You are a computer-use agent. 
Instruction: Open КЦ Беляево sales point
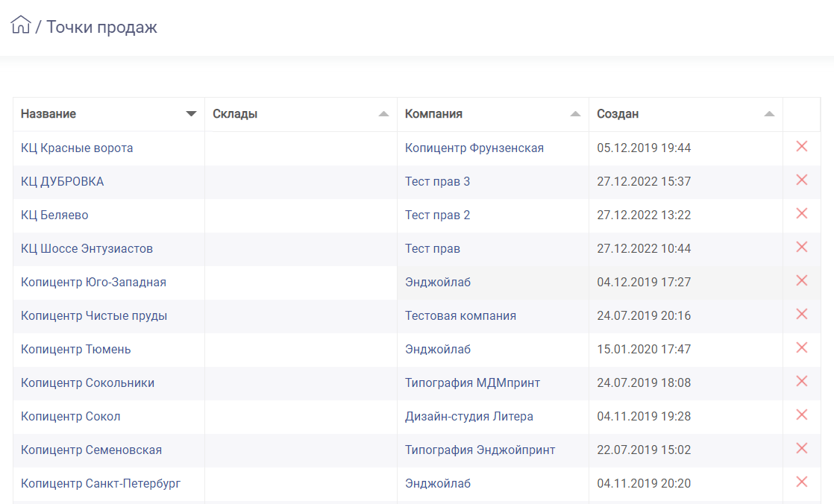point(54,215)
